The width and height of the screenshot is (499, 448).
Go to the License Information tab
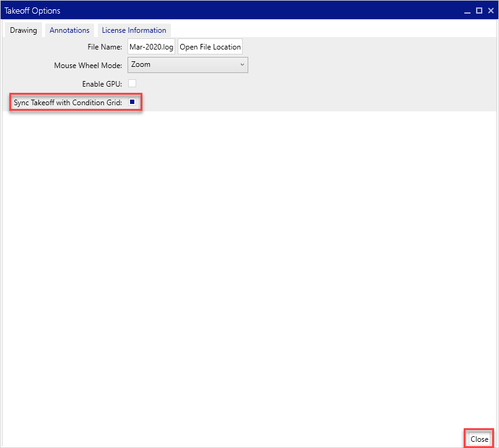(134, 30)
